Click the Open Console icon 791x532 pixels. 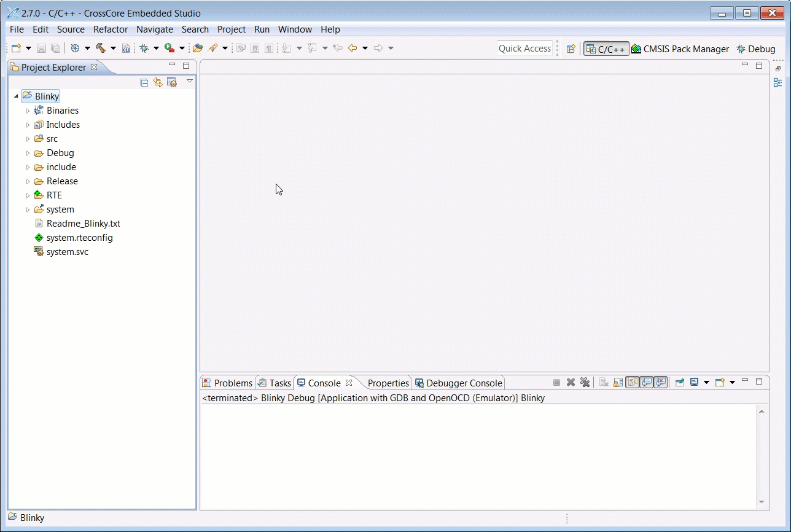click(720, 382)
